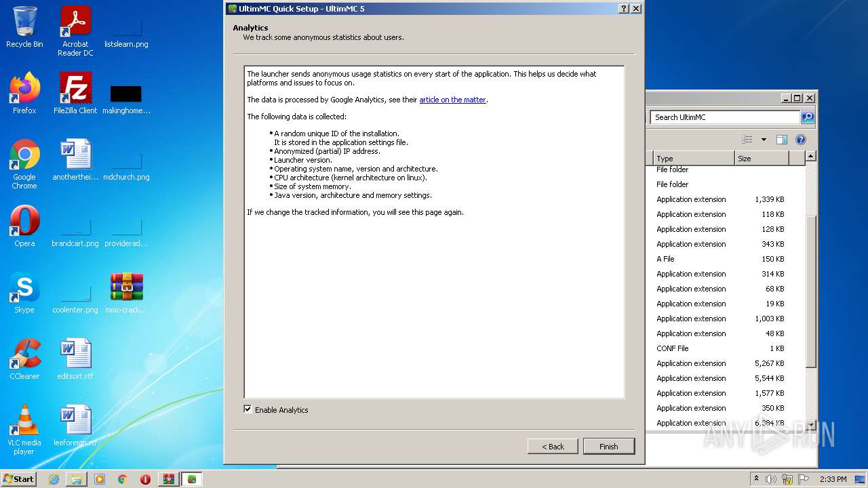Click the taskbar clock showing 2:33 PM

pyautogui.click(x=833, y=479)
